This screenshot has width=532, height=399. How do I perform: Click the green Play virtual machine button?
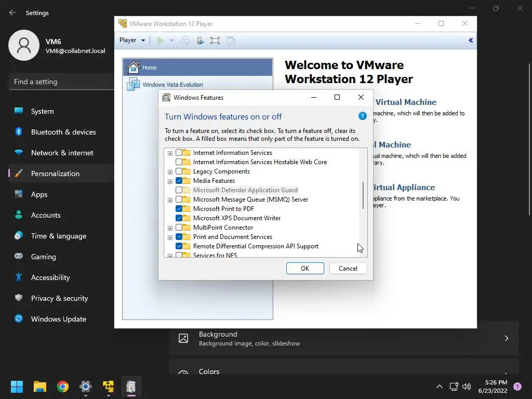[x=160, y=41]
